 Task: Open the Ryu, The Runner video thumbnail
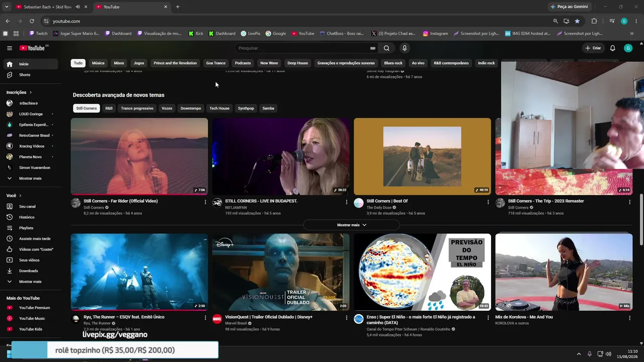[x=139, y=272]
